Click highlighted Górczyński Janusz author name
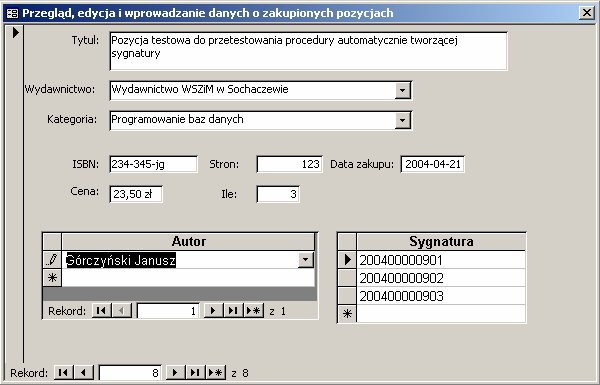 click(121, 260)
